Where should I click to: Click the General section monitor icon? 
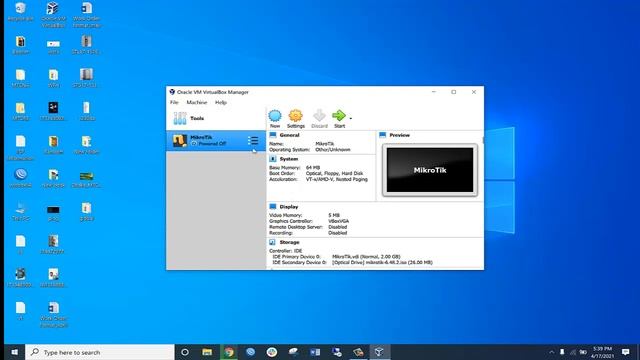(x=273, y=135)
